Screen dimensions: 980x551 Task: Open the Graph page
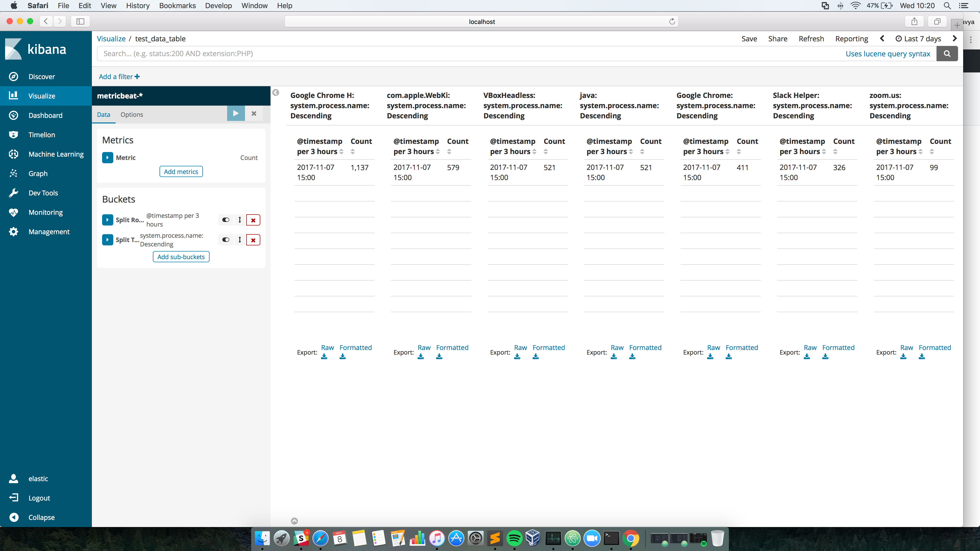coord(38,173)
